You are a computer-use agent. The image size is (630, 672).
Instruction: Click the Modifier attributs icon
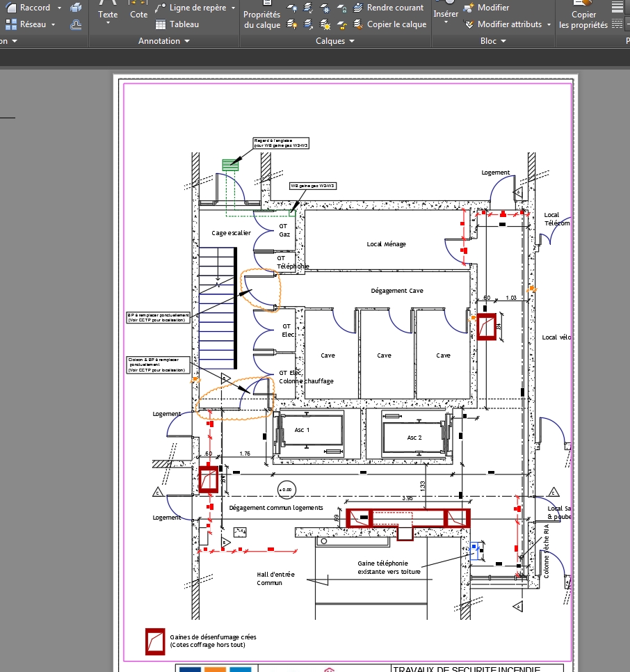point(469,24)
